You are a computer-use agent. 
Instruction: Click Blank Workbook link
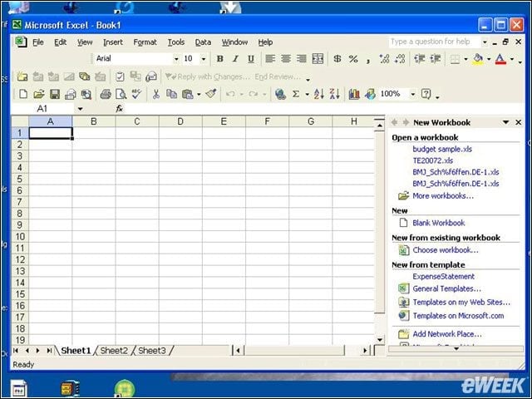pyautogui.click(x=438, y=223)
